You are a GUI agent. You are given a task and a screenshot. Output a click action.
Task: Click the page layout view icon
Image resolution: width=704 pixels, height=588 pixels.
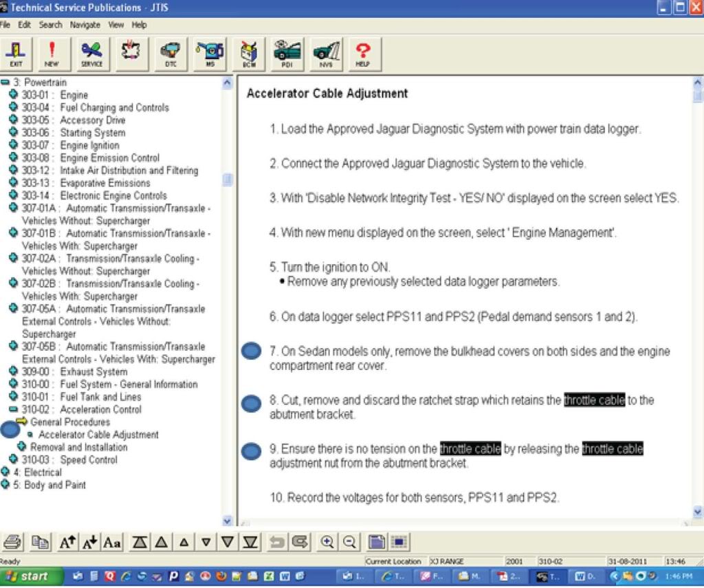click(x=376, y=542)
